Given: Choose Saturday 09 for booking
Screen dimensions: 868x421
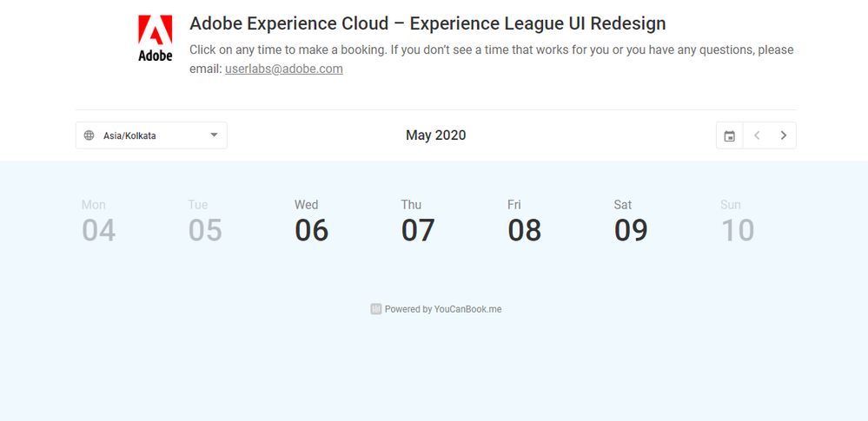Looking at the screenshot, I should click(x=631, y=222).
